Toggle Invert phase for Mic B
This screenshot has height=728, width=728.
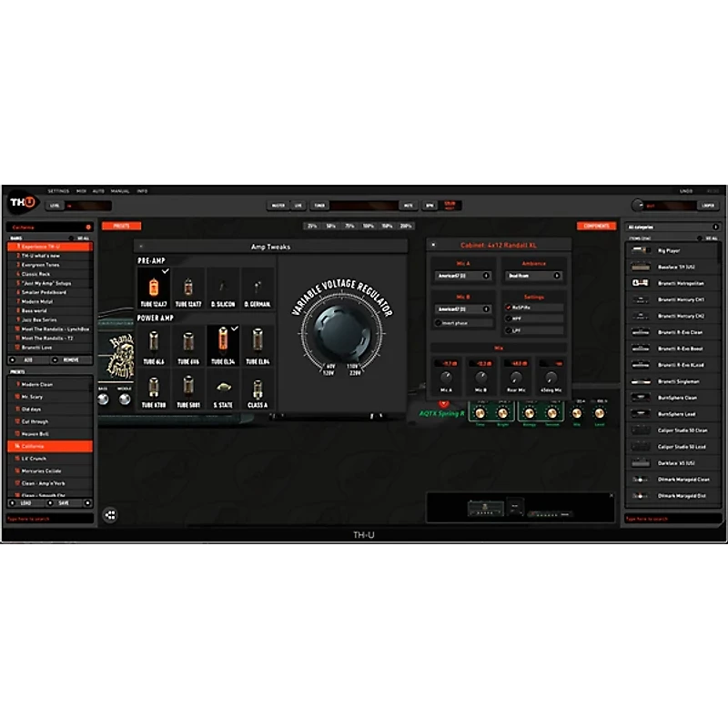click(x=439, y=322)
